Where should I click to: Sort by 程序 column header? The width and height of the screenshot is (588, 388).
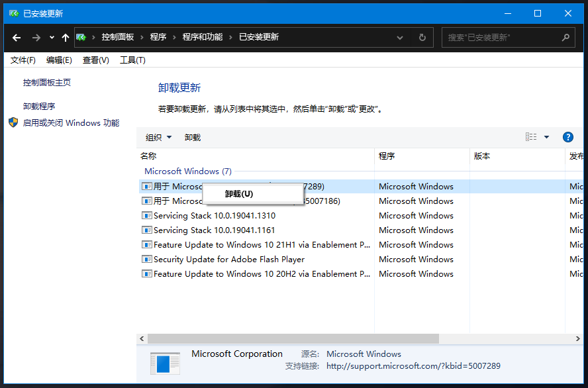[x=422, y=156]
